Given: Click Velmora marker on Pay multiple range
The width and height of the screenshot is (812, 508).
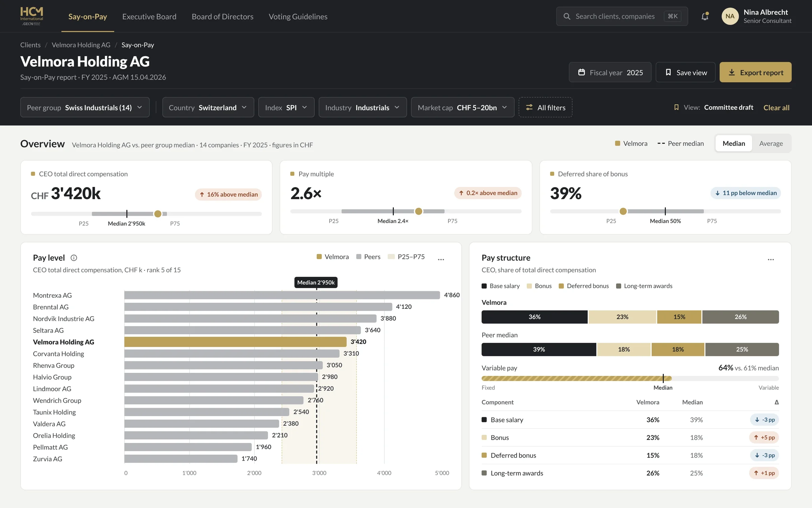Looking at the screenshot, I should coord(419,211).
